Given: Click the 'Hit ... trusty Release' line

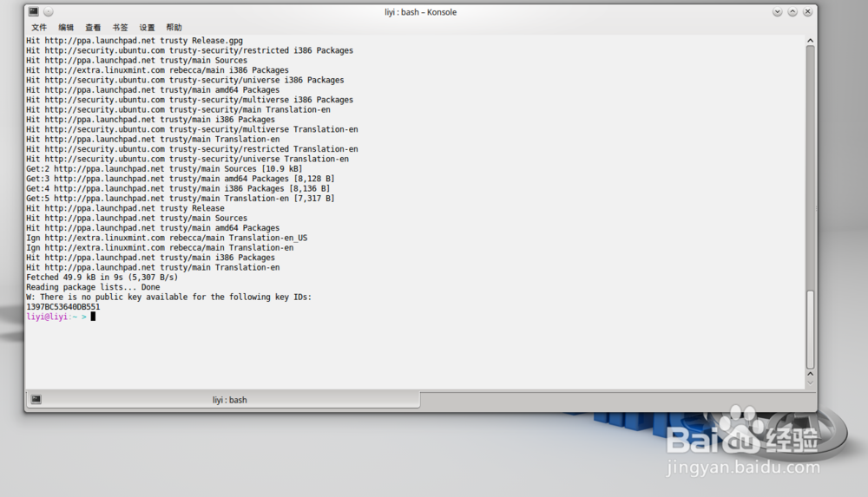Looking at the screenshot, I should coord(125,208).
